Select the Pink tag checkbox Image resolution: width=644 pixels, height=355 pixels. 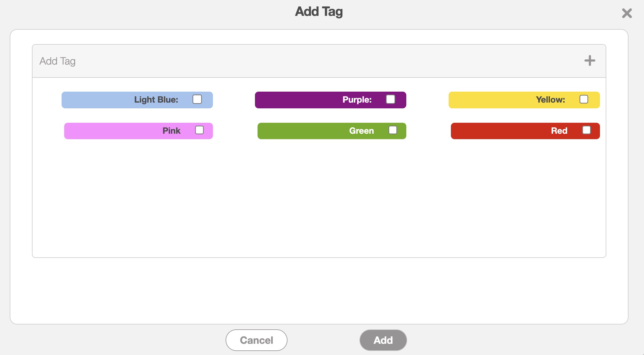pyautogui.click(x=199, y=130)
